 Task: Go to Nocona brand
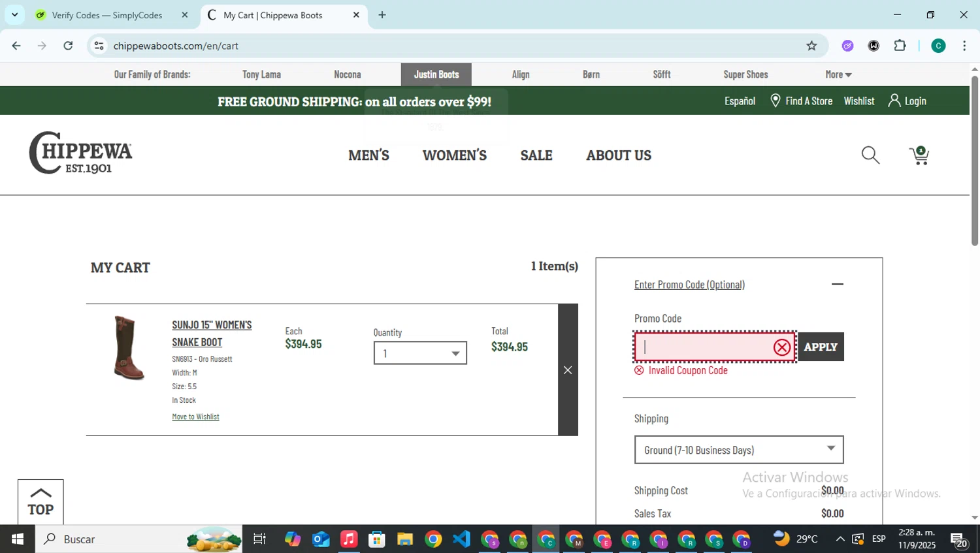348,74
